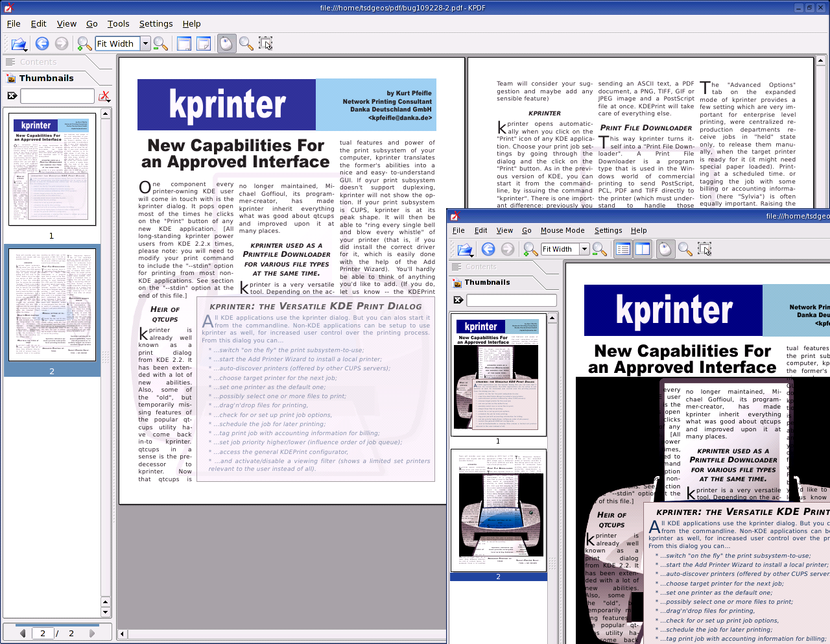Enable zoom tool mode in front window toolbar

685,249
